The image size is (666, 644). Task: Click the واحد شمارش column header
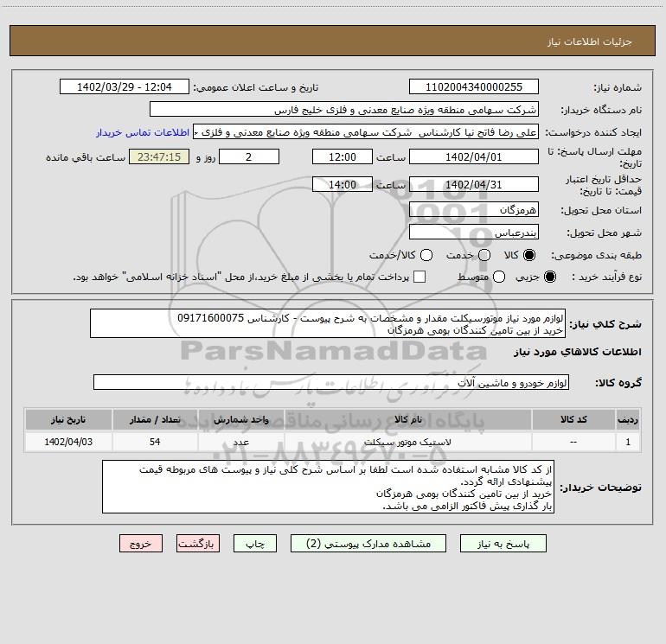point(240,420)
